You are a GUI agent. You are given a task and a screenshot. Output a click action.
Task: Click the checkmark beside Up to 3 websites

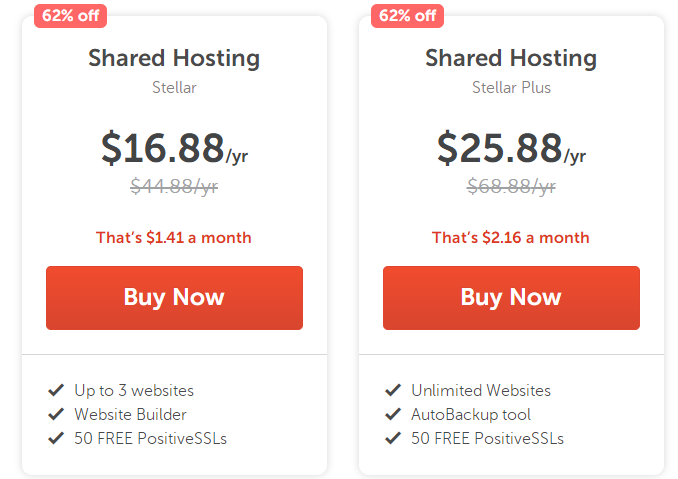[x=56, y=390]
